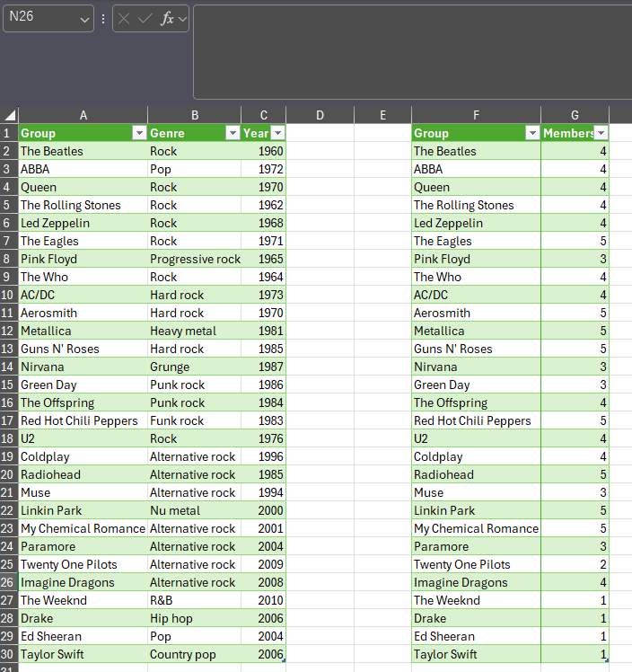This screenshot has width=632, height=672.
Task: Click Metallica cell in column A
Action: [83, 331]
